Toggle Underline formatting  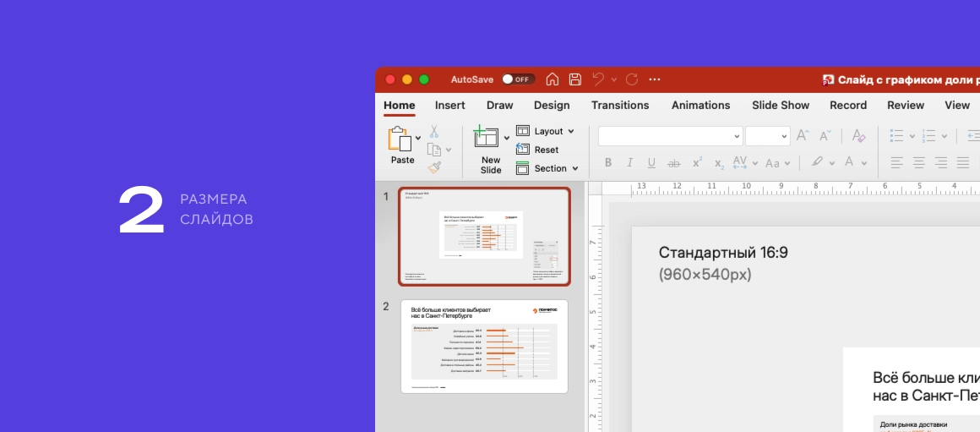point(651,162)
